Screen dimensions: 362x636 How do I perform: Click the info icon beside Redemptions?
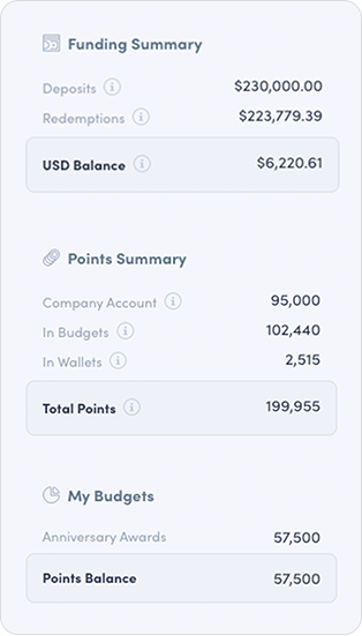point(141,117)
